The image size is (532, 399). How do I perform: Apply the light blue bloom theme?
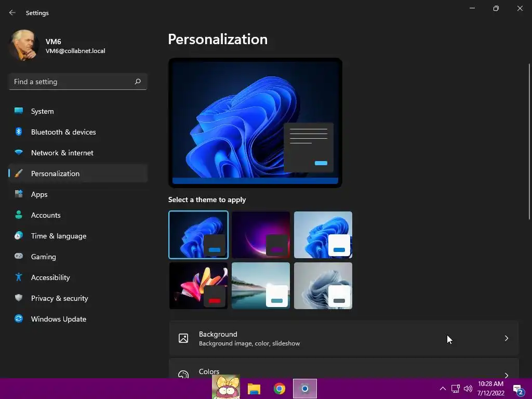point(323,235)
